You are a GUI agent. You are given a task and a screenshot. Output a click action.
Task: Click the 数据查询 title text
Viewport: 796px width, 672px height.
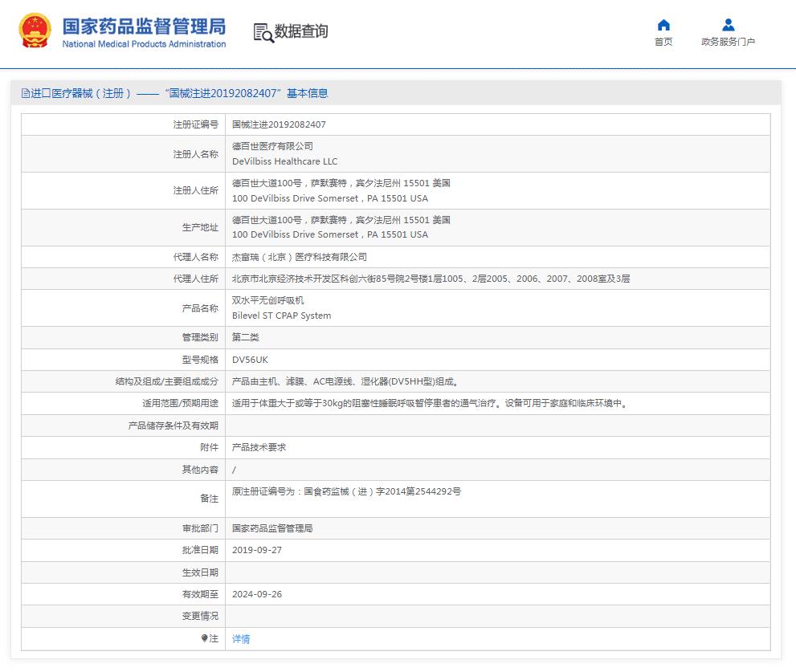pyautogui.click(x=301, y=31)
